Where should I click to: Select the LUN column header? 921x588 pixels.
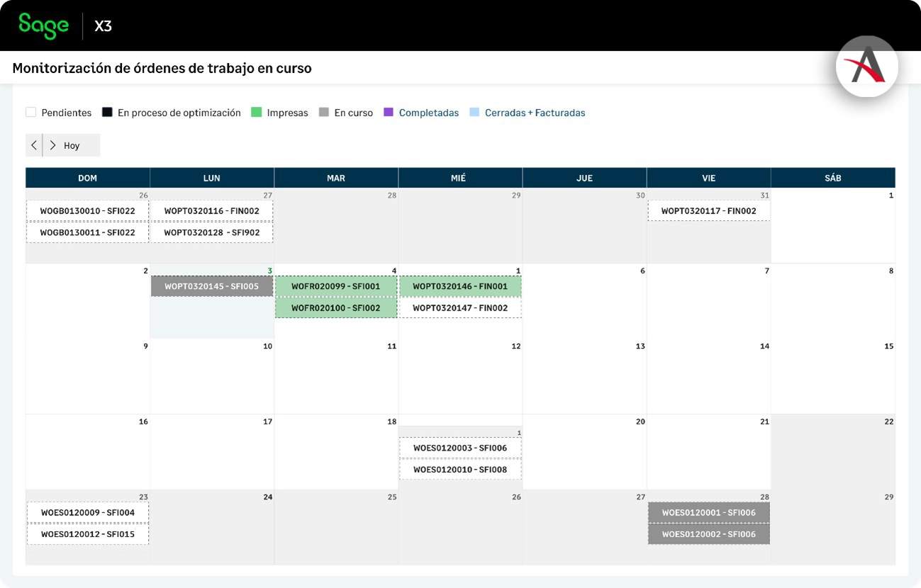212,178
